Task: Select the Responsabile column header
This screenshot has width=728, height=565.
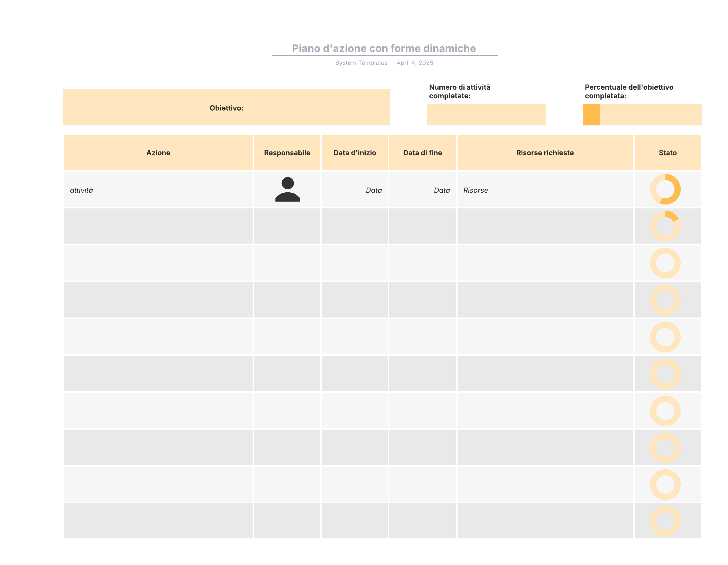Action: click(287, 153)
